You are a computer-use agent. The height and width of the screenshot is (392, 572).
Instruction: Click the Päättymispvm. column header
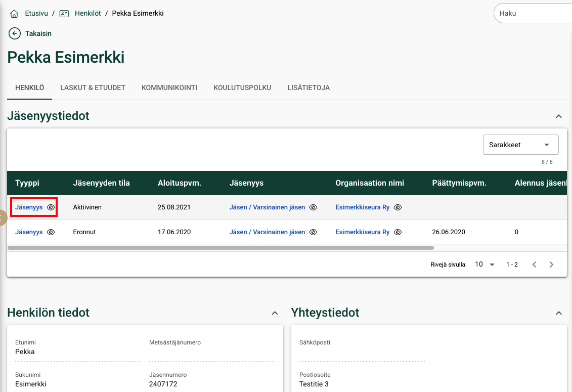[x=459, y=183]
